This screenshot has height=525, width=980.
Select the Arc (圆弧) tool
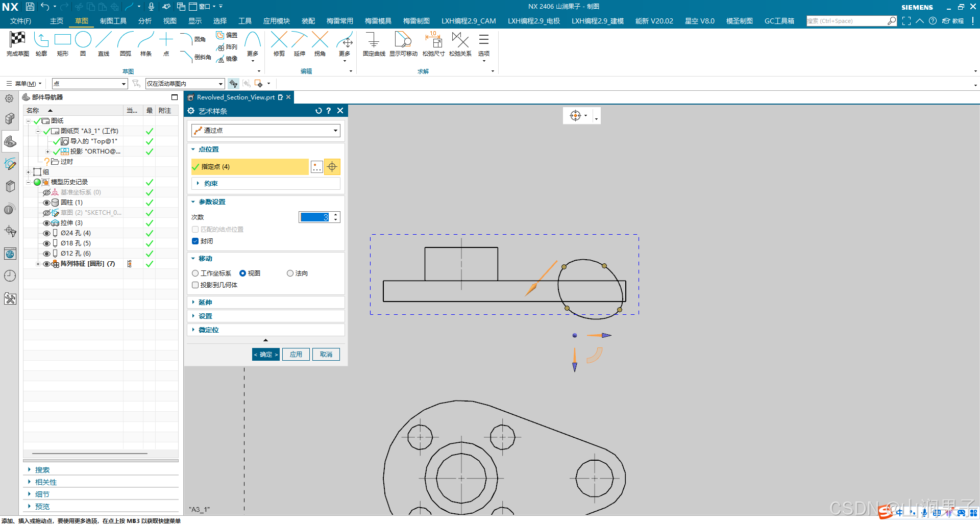pos(125,40)
